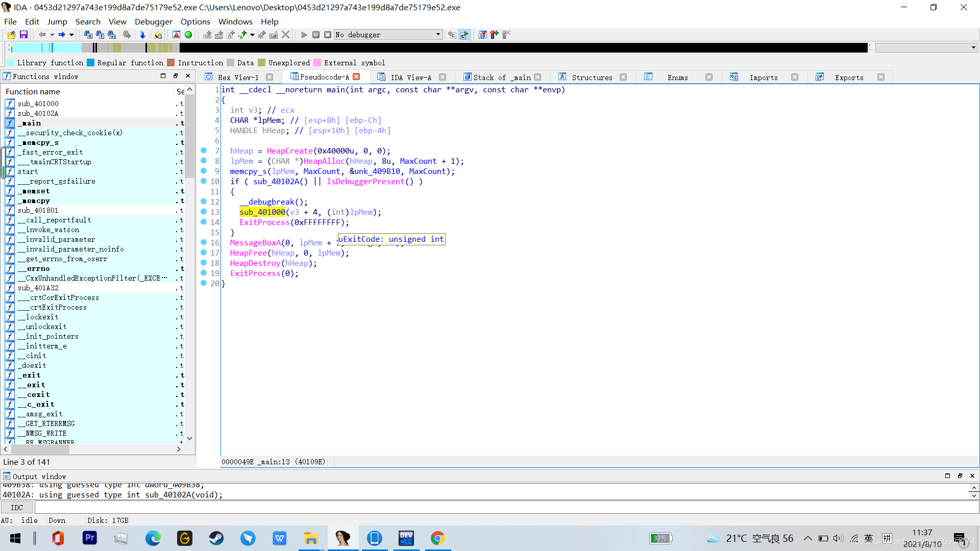Click the gray X delete icon
Image resolution: width=980 pixels, height=551 pixels.
click(286, 35)
